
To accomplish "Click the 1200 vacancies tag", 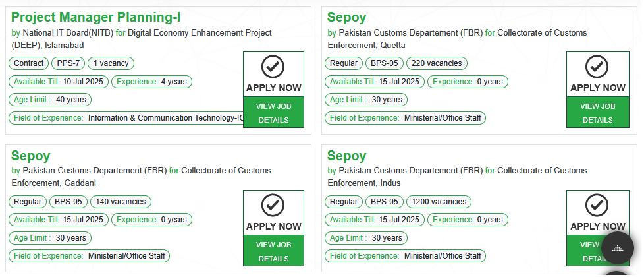I will pyautogui.click(x=439, y=202).
